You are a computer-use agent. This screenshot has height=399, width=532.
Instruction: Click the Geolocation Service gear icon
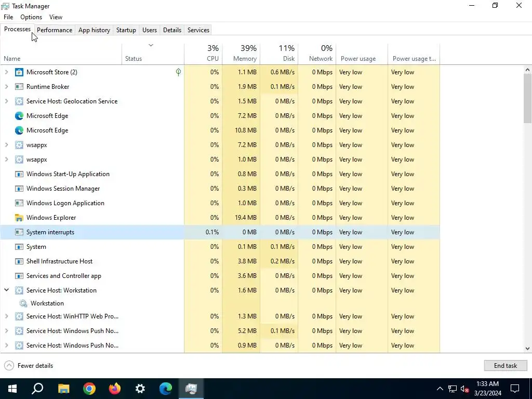[19, 101]
